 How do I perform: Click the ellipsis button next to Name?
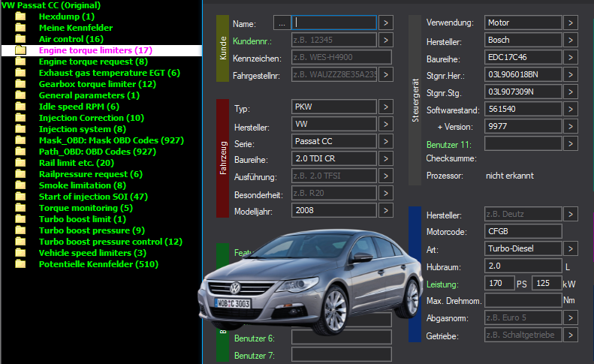282,23
